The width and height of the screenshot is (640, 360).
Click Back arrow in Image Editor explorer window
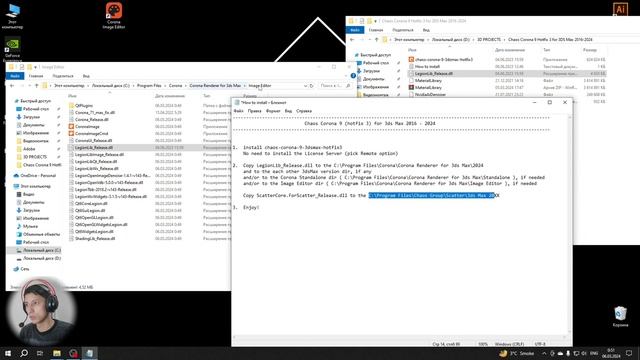click(12, 86)
